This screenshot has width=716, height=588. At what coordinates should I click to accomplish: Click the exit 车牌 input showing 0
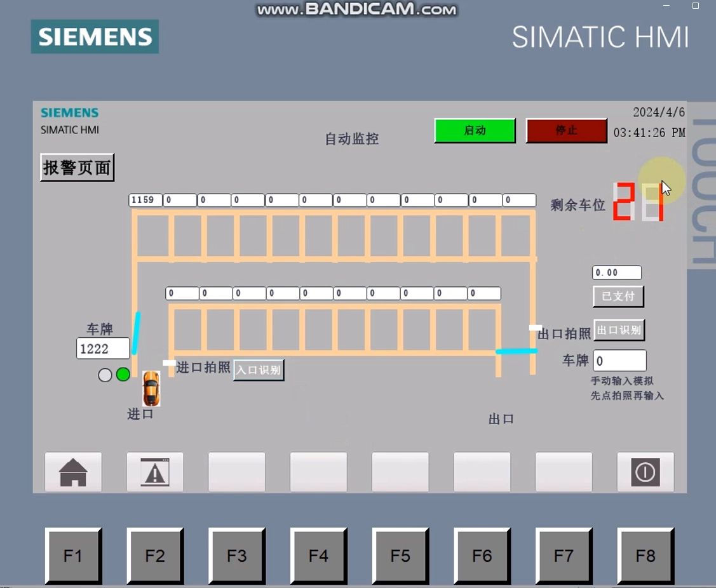tap(619, 360)
